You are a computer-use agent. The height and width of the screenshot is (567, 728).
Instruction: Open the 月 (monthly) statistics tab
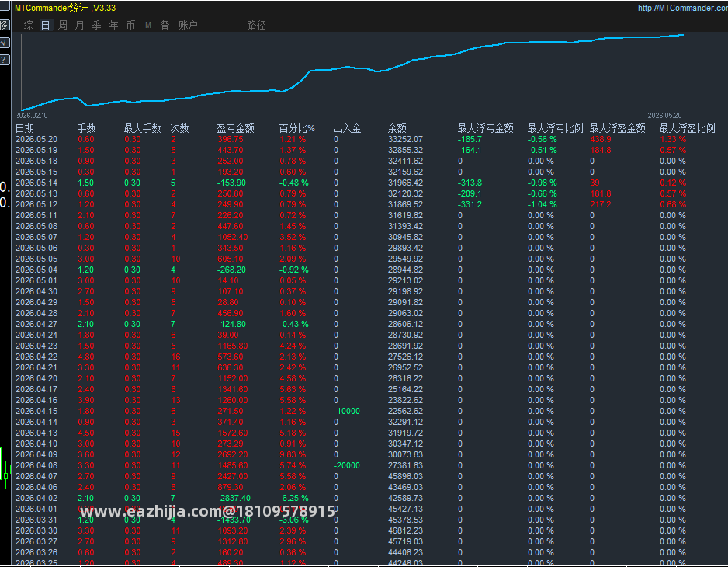[79, 25]
